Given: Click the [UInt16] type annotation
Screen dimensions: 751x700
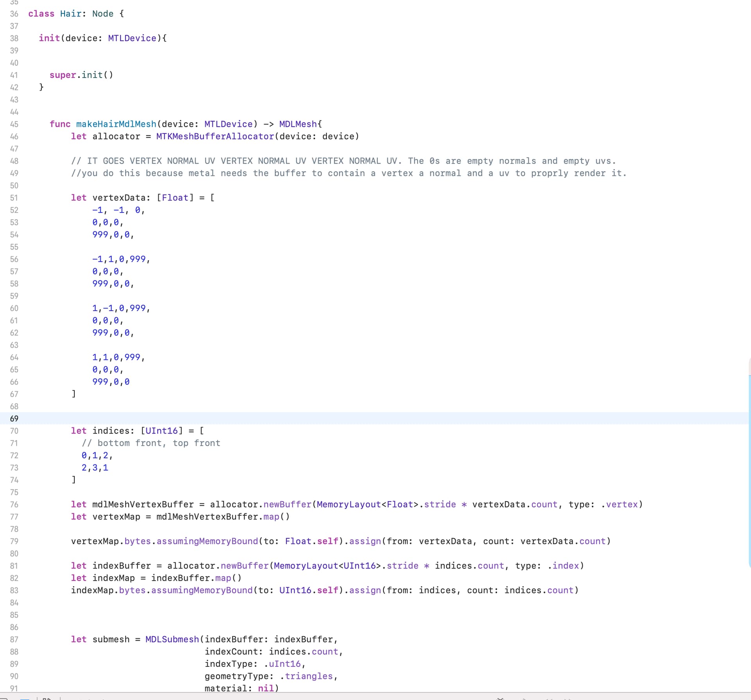Looking at the screenshot, I should [x=162, y=431].
